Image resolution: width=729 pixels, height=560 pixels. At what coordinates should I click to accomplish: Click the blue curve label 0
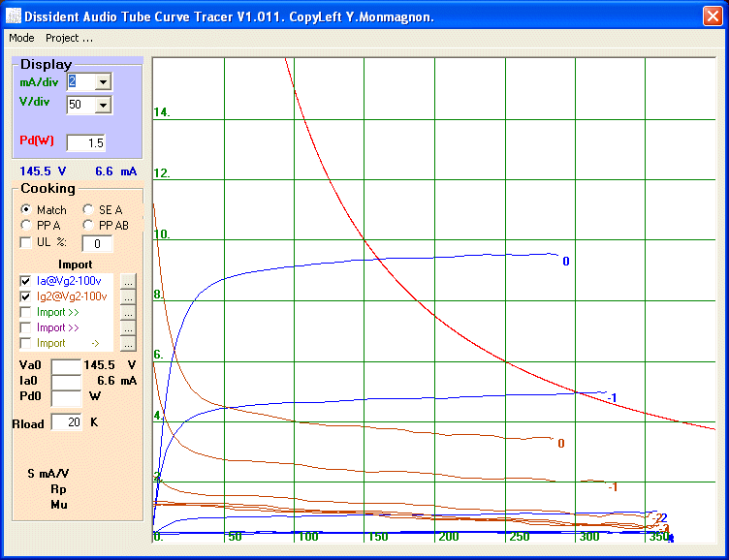click(x=566, y=262)
